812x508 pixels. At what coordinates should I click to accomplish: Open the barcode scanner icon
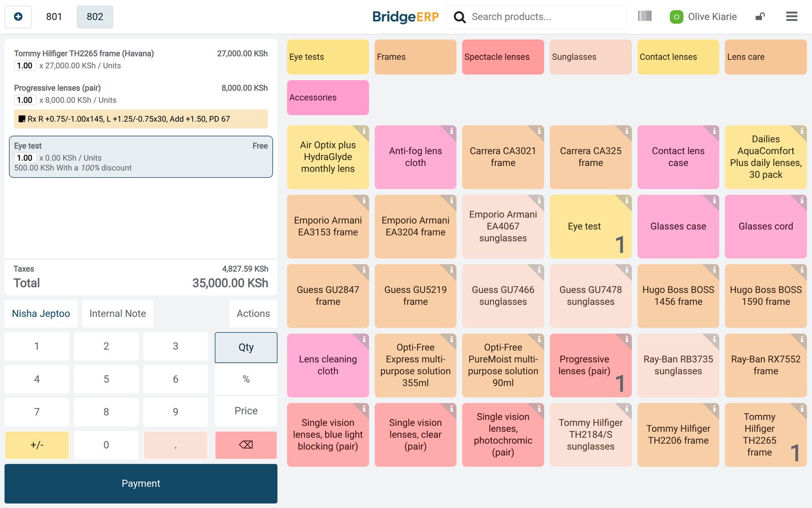[x=645, y=16]
